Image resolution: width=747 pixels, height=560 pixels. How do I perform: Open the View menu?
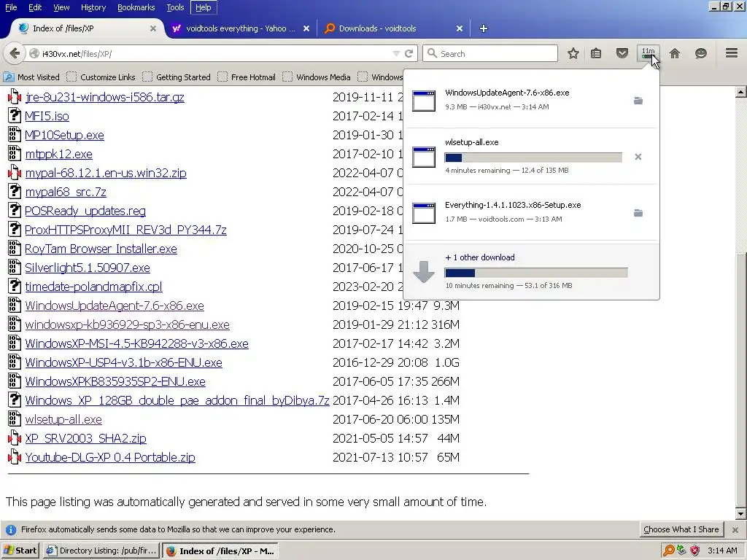coord(61,7)
